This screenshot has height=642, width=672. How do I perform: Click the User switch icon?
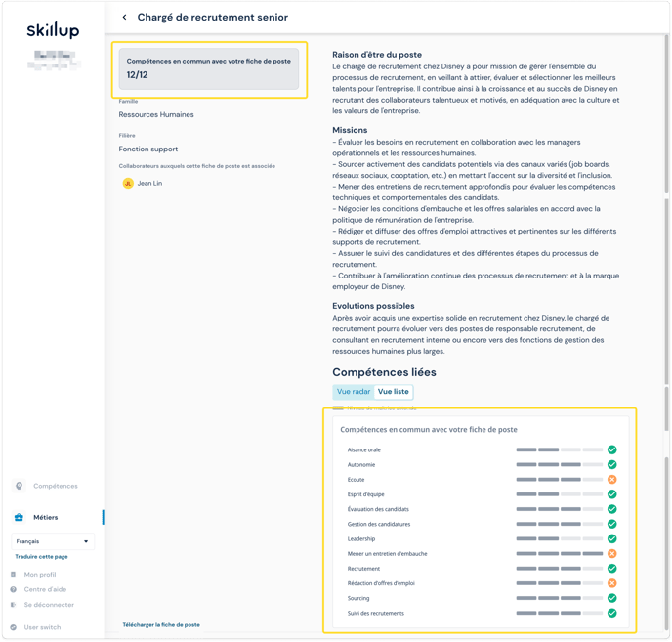[14, 627]
